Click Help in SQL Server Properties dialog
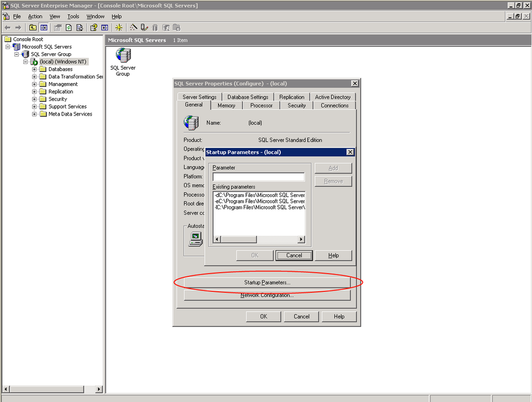This screenshot has width=532, height=402. point(339,316)
